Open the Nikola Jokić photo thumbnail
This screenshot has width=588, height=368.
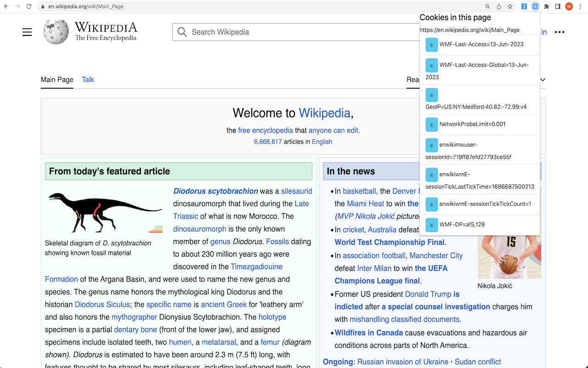(x=509, y=257)
